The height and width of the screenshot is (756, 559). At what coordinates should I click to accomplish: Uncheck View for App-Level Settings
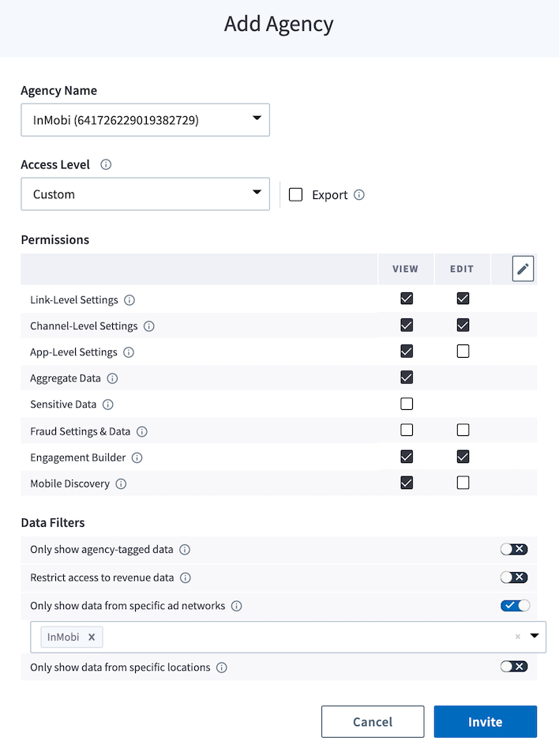click(x=407, y=351)
